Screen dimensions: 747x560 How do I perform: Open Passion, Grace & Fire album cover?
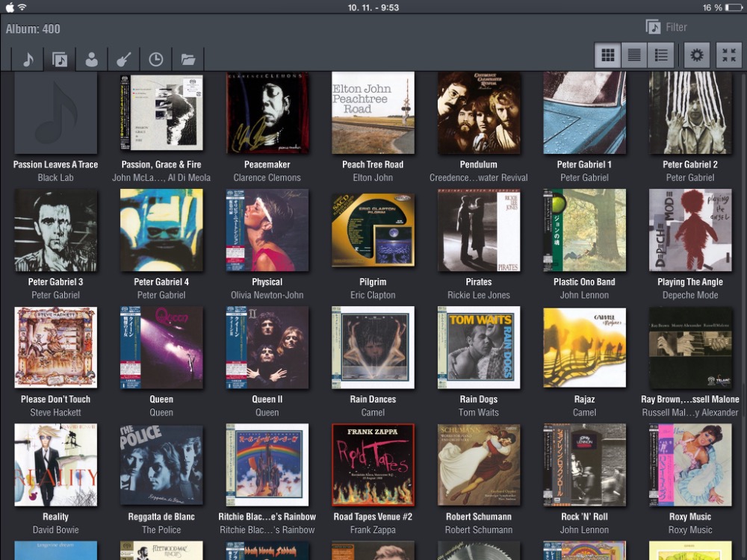click(x=161, y=113)
